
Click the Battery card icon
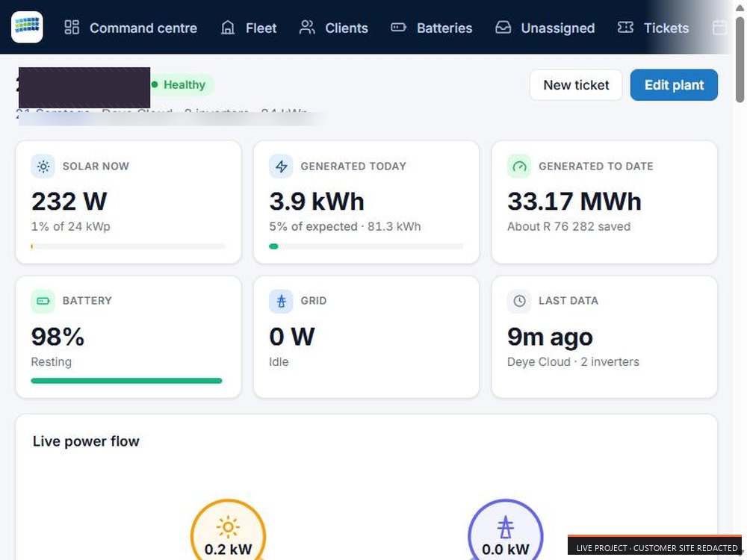pos(43,301)
